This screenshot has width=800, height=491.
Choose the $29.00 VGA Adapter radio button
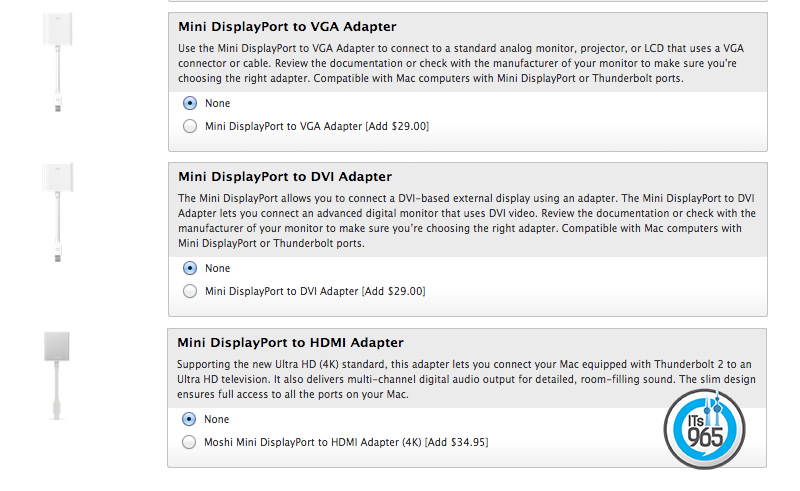pyautogui.click(x=190, y=127)
